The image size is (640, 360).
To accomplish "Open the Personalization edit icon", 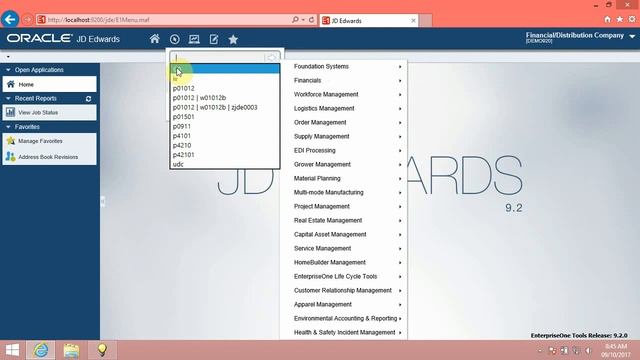I will [214, 39].
